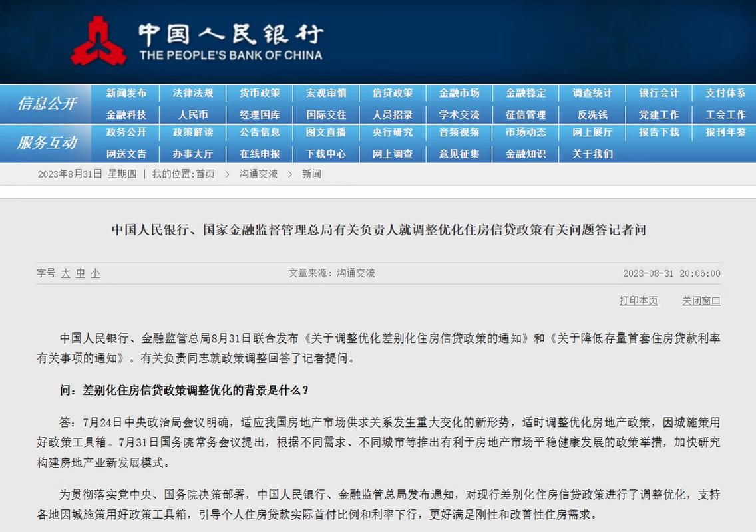Screen dimensions: 756x532
Task: Open 政策解读 link
Action: tap(193, 132)
